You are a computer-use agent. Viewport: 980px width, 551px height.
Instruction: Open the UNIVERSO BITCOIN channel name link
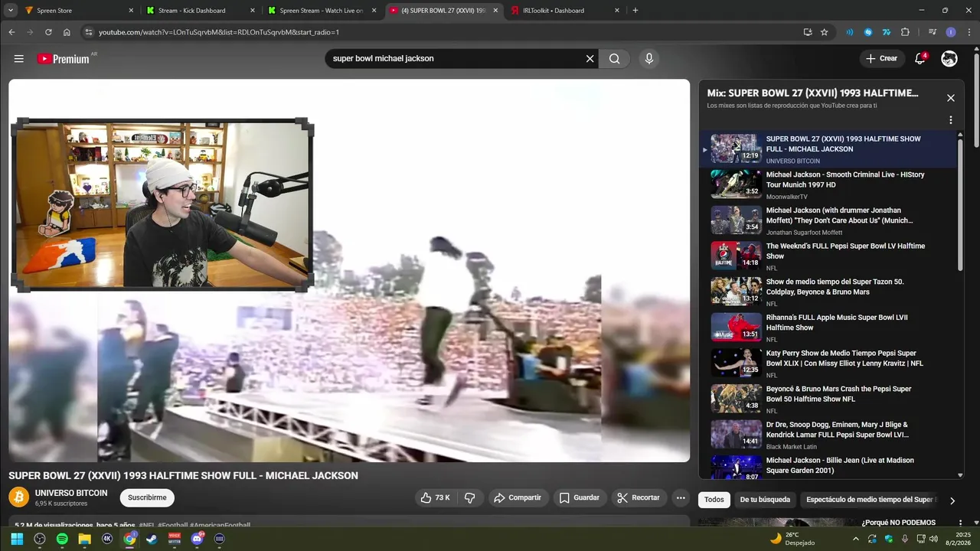pos(71,493)
